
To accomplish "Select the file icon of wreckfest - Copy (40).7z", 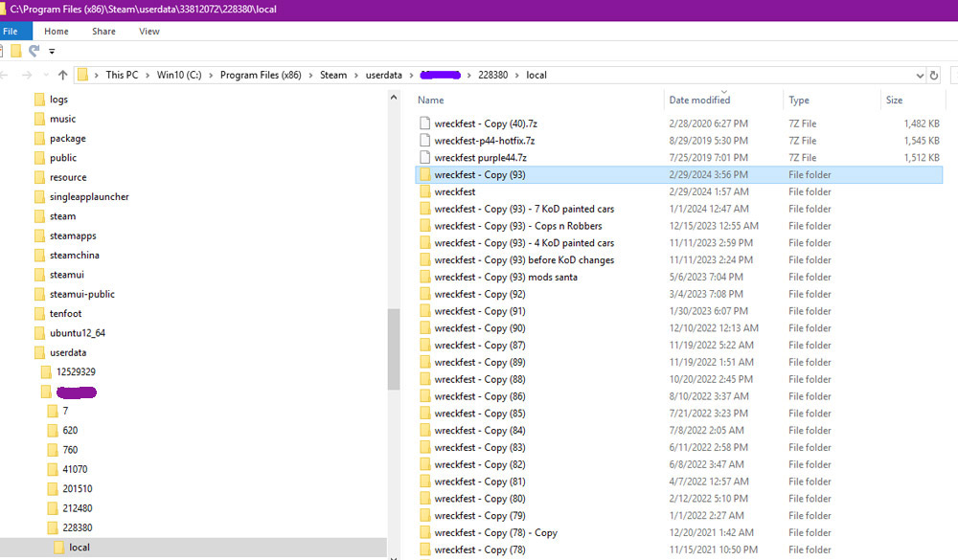I will (x=424, y=123).
